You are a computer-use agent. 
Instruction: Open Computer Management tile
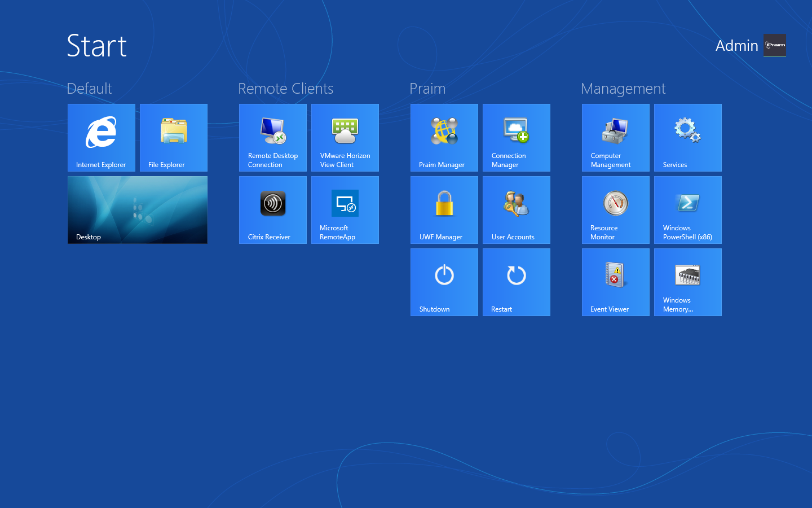(616, 138)
